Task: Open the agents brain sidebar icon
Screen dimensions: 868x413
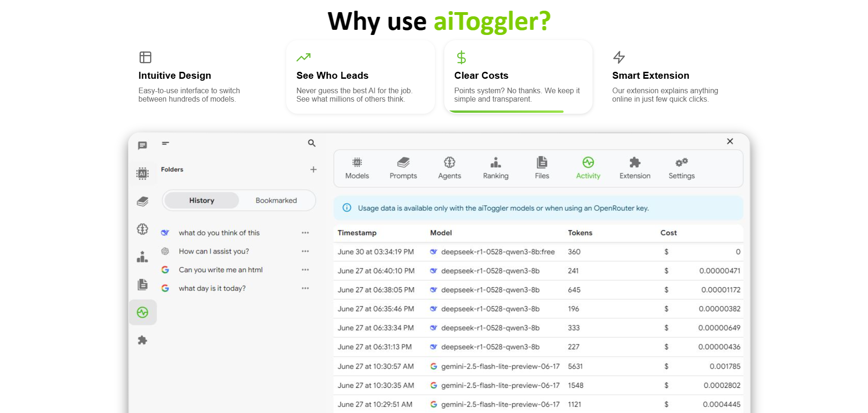Action: pos(143,229)
